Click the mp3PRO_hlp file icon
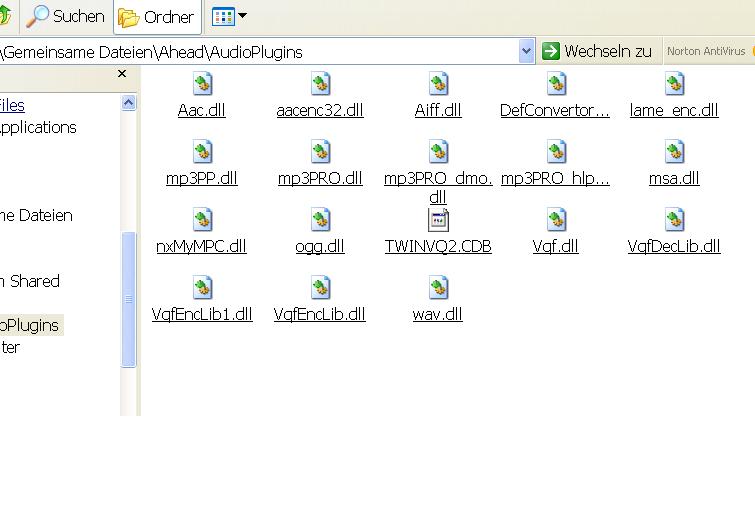755x516 pixels. (x=556, y=152)
